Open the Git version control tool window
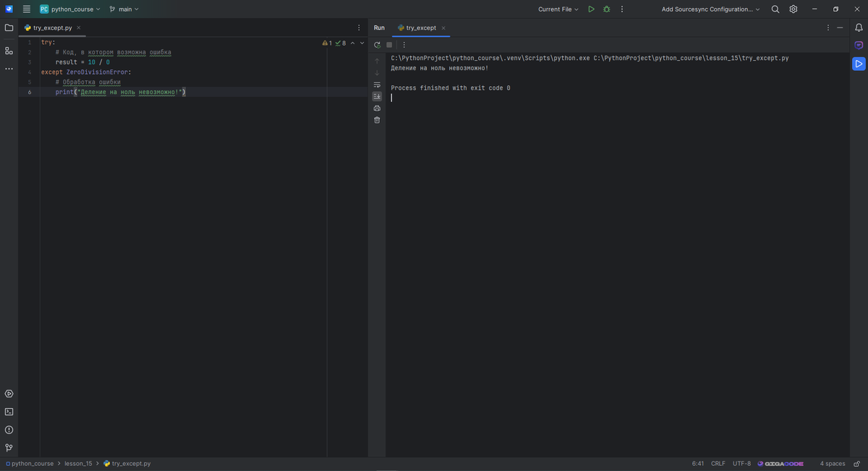The height and width of the screenshot is (471, 868). (9, 448)
